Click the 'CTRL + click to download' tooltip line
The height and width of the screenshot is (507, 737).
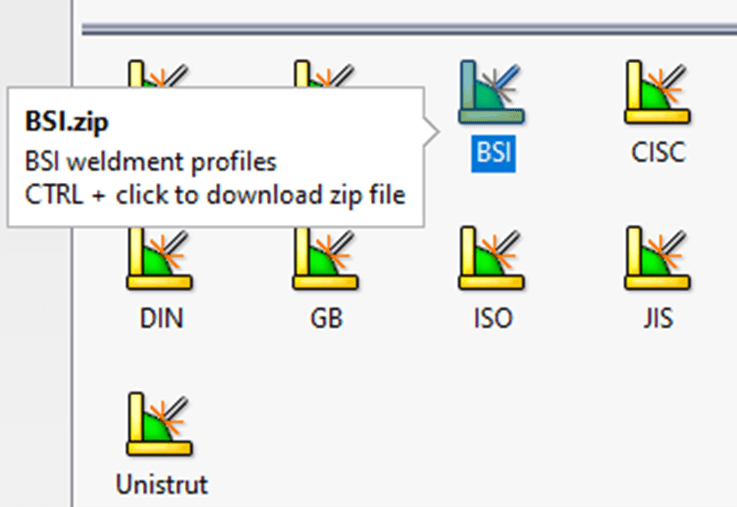(215, 195)
